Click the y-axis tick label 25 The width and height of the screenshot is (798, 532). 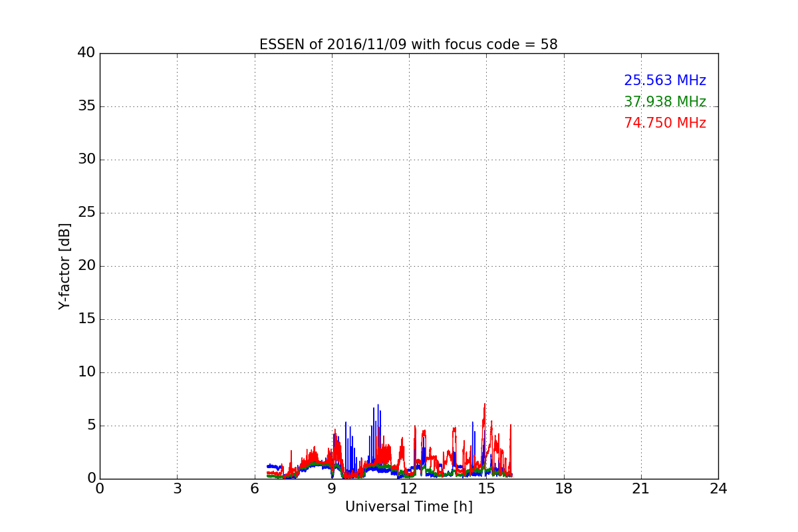(86, 213)
